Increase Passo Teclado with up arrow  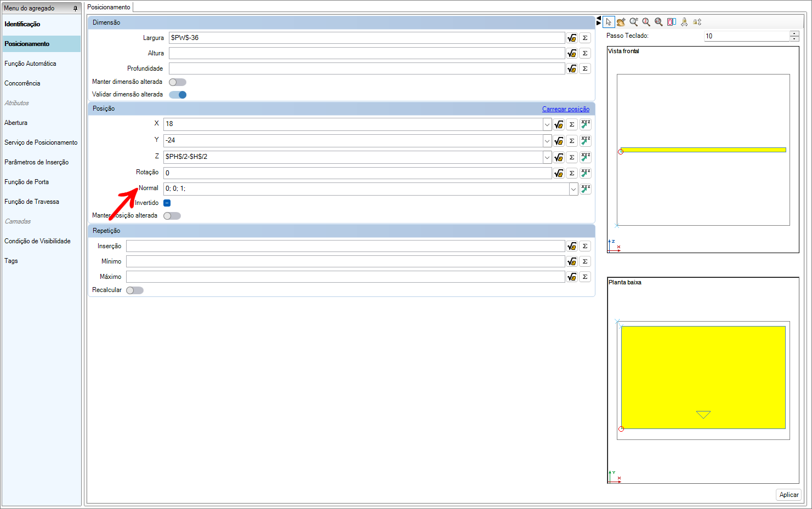[x=794, y=33]
